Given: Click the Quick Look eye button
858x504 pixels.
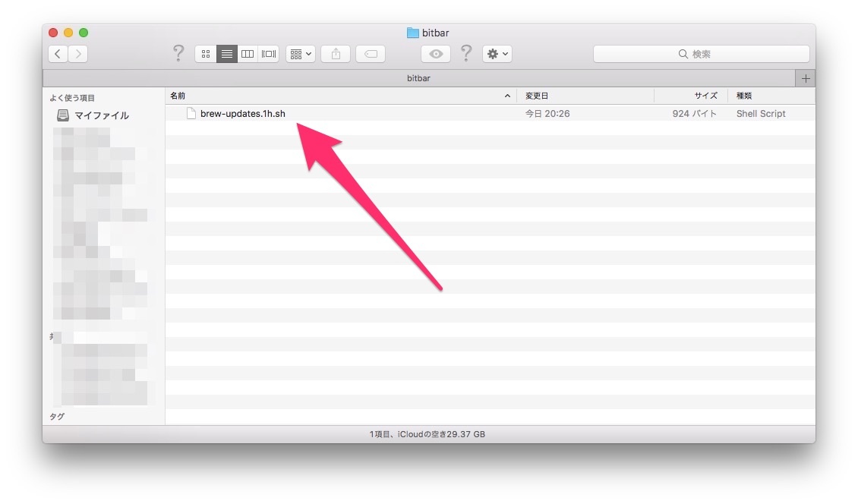Looking at the screenshot, I should [x=436, y=54].
